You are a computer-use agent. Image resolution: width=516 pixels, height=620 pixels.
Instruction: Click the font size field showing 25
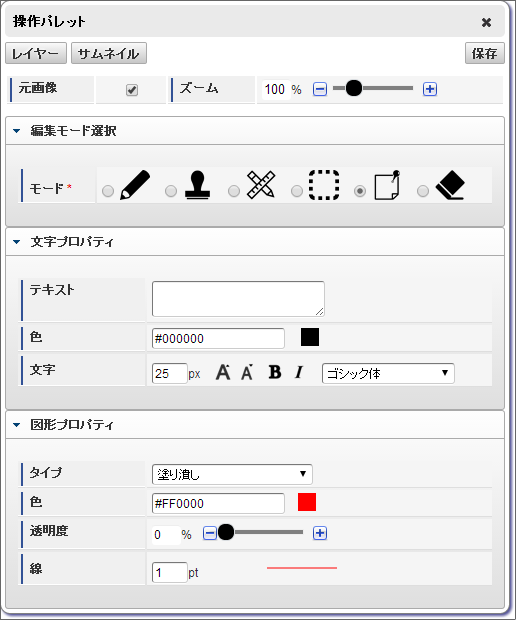[x=169, y=374]
